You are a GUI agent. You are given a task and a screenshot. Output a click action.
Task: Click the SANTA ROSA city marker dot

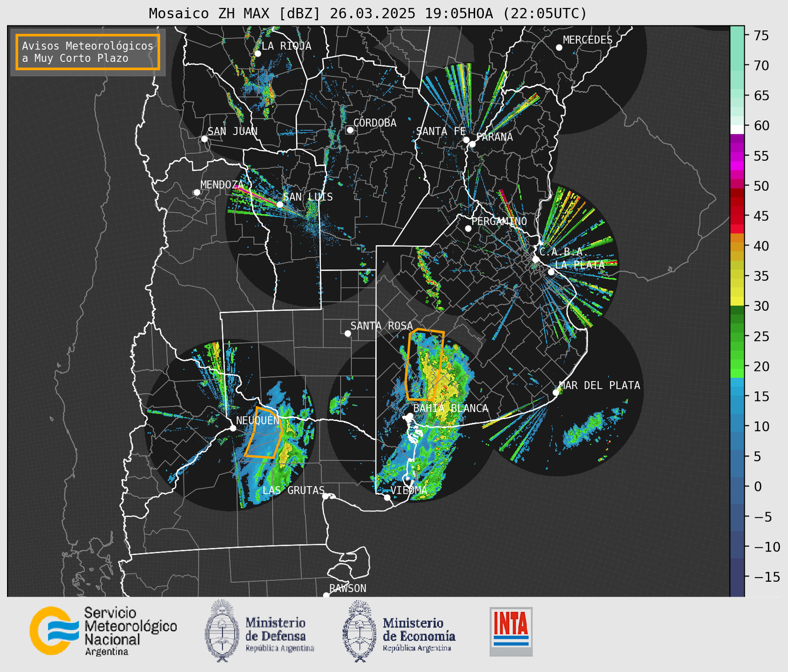[x=348, y=333]
